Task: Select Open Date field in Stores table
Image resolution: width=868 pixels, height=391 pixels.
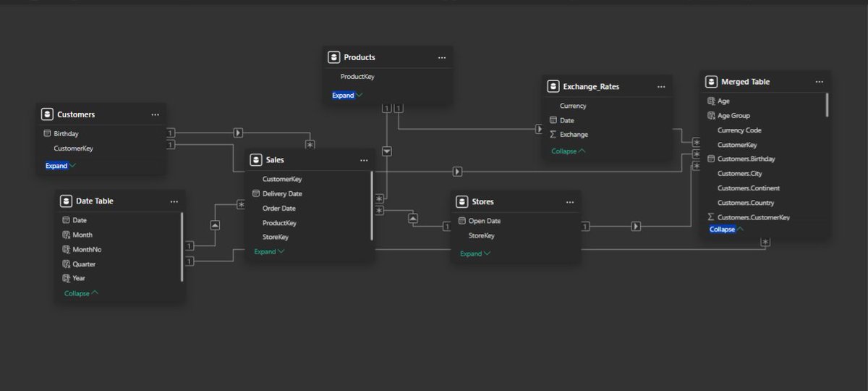Action: 485,221
